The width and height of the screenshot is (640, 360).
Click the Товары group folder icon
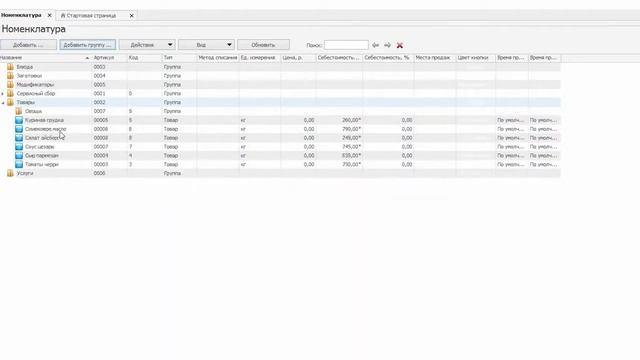click(x=10, y=102)
